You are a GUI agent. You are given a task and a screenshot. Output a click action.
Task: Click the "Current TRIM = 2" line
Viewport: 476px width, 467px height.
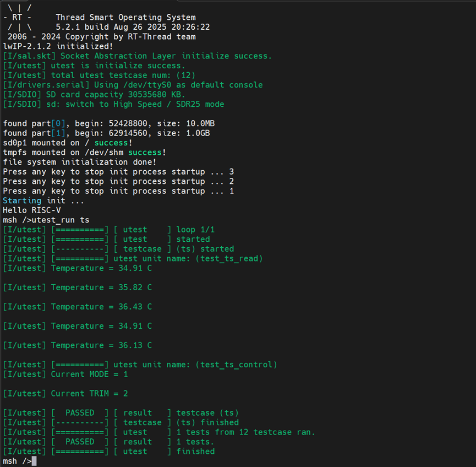[x=65, y=393]
